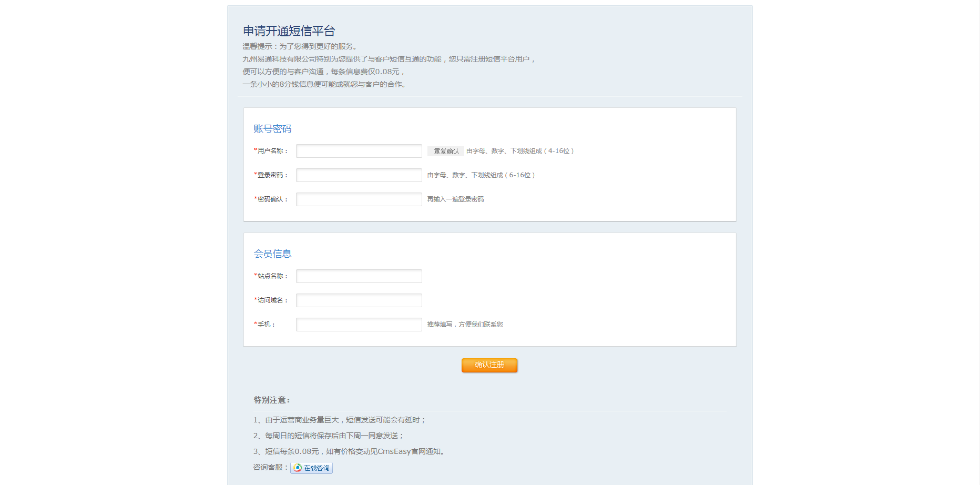This screenshot has width=980, height=485.
Task: Focus the 访问域名 input box
Action: (x=359, y=300)
